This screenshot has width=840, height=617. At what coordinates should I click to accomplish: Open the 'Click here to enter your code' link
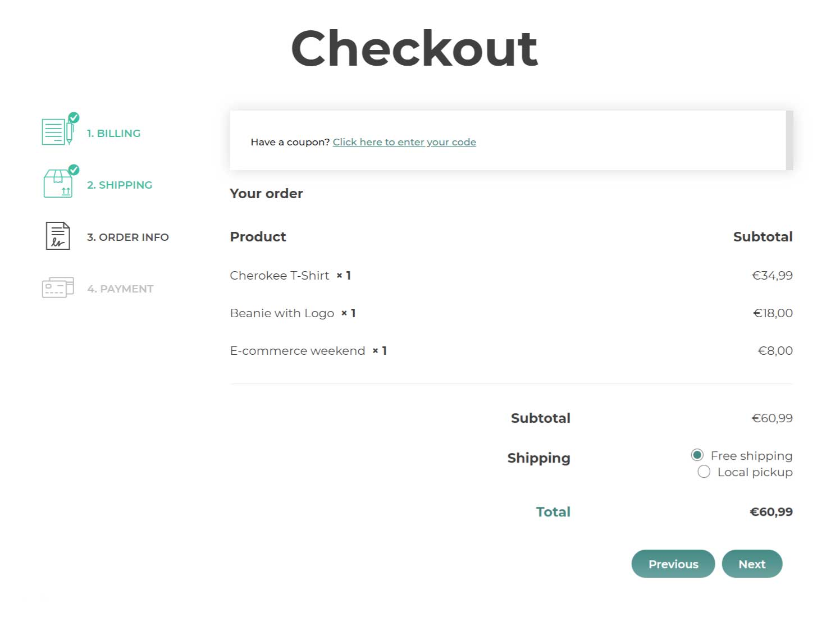[404, 142]
